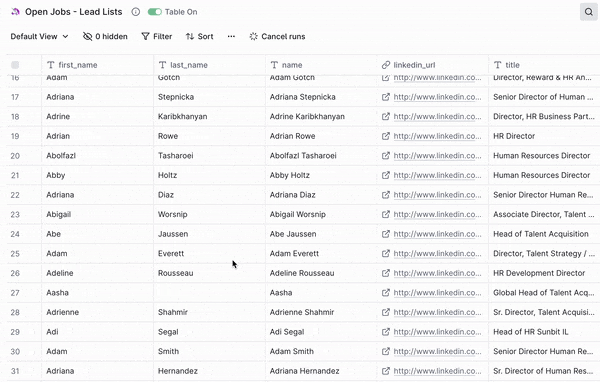Open Adriana Diaz's LinkedIn external link icon
The width and height of the screenshot is (600, 382).
(x=386, y=195)
